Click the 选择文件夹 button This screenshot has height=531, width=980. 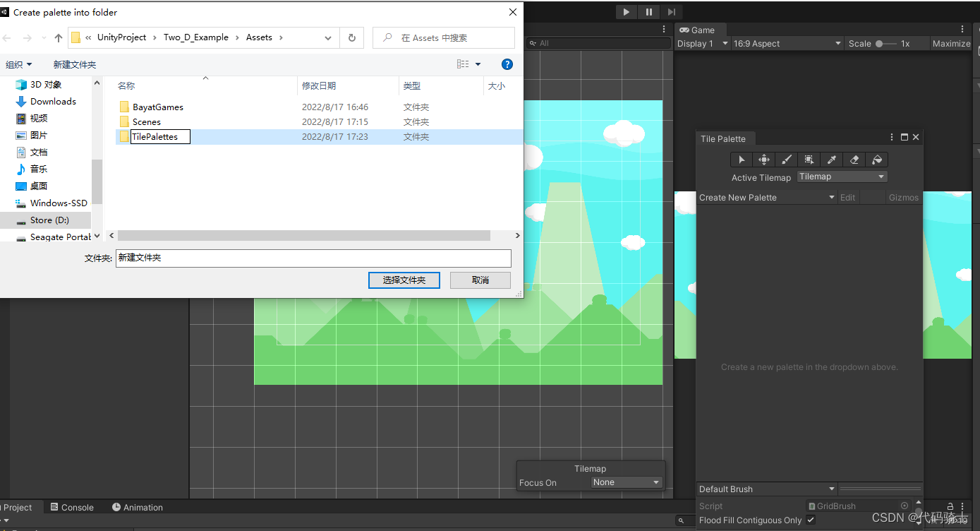pos(404,280)
